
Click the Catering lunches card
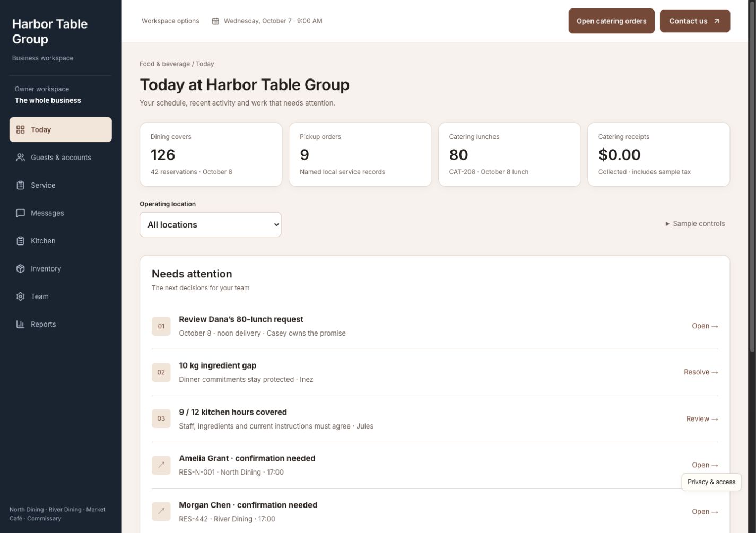(x=510, y=154)
